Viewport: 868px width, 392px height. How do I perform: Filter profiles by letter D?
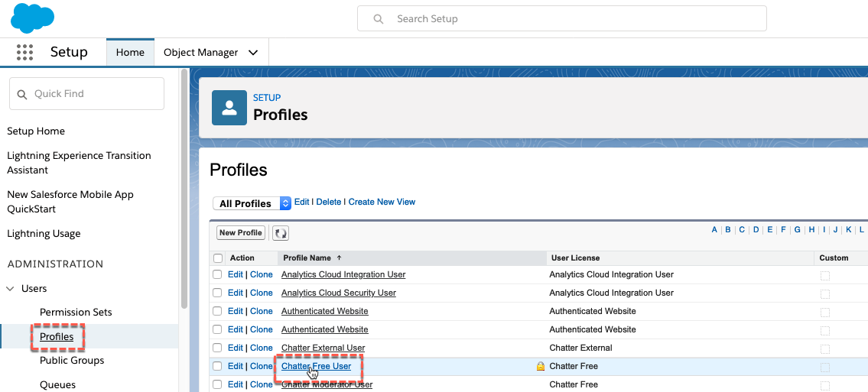[x=756, y=230]
